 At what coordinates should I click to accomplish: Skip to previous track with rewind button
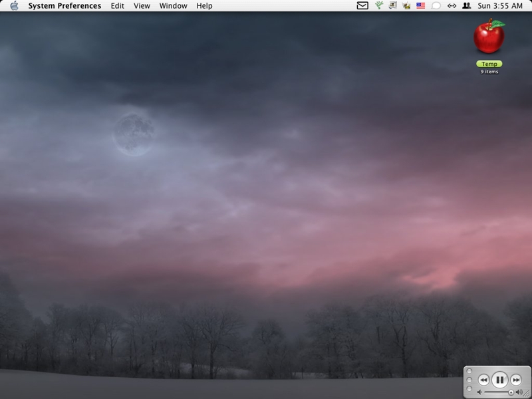point(483,380)
